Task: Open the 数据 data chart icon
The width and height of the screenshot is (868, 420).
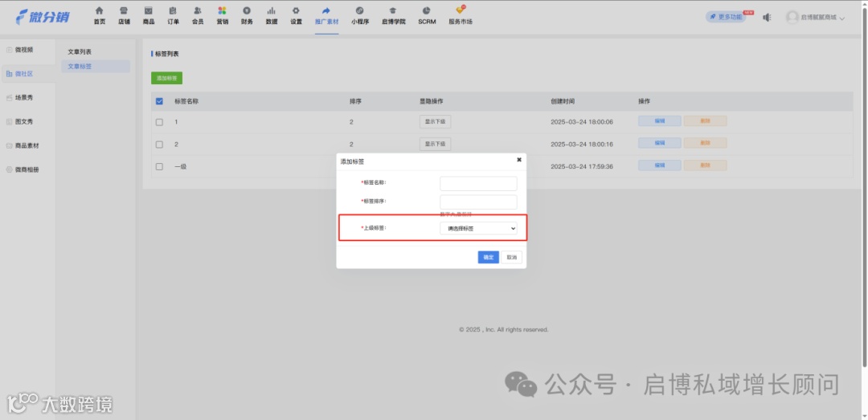Action: (272, 11)
